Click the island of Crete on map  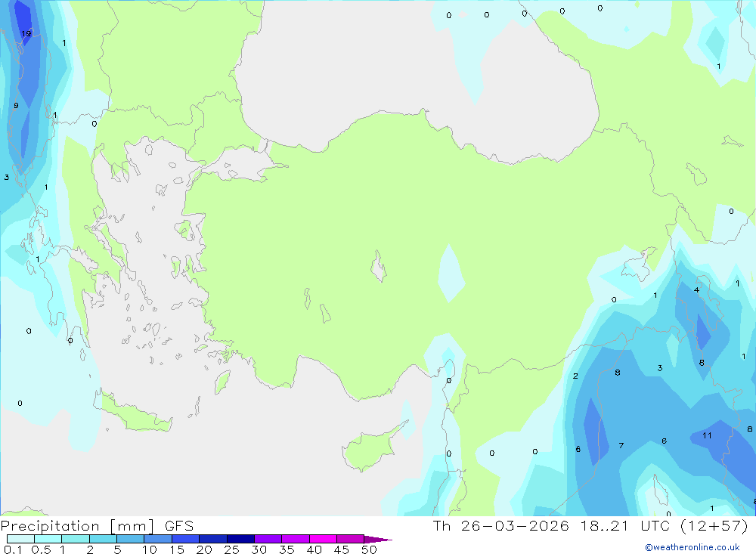click(x=134, y=415)
